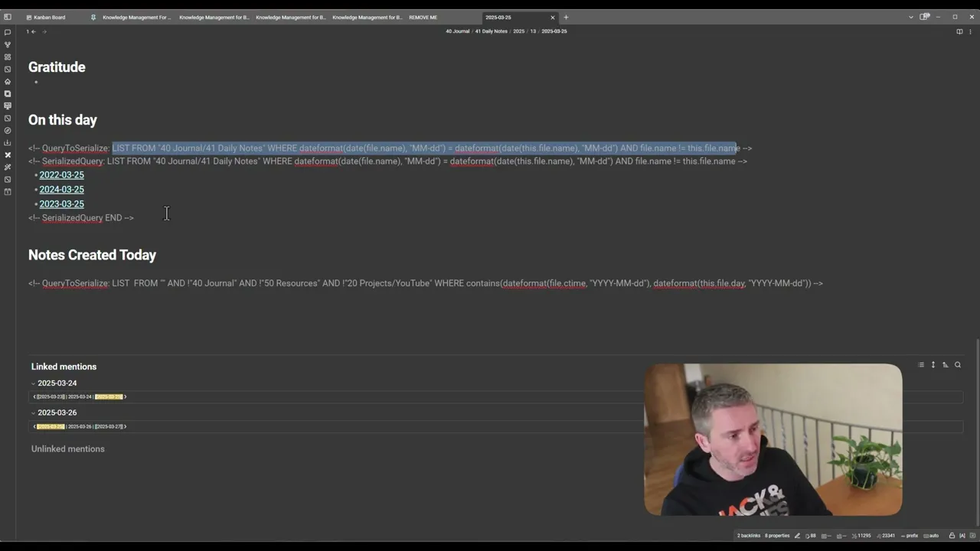980x551 pixels.
Task: Click the 2025 breadcrumb folder
Action: [519, 31]
